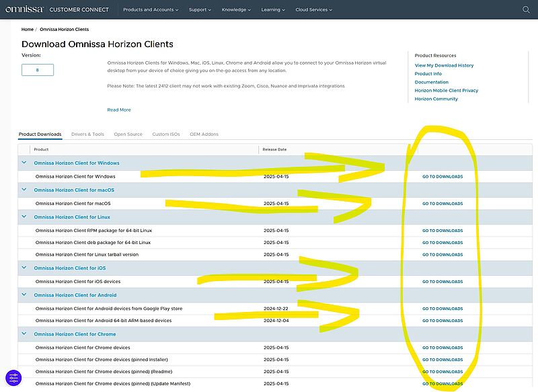Image resolution: width=538 pixels, height=392 pixels.
Task: Click Omnissa Horizon Client for Linux heading
Action: coord(72,217)
